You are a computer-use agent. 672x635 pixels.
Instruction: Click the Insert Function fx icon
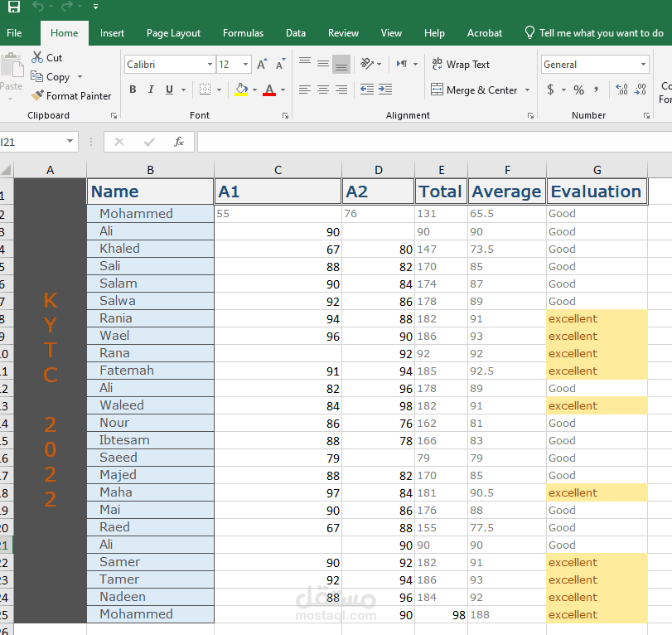(179, 142)
